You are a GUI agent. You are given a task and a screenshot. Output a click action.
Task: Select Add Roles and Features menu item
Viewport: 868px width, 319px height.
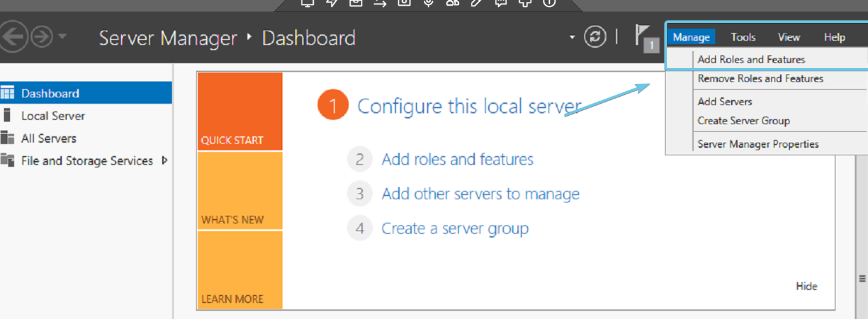751,59
